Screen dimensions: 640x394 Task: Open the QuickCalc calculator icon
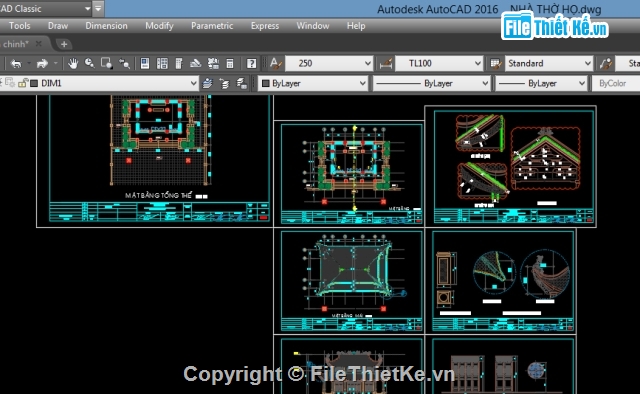click(x=230, y=63)
